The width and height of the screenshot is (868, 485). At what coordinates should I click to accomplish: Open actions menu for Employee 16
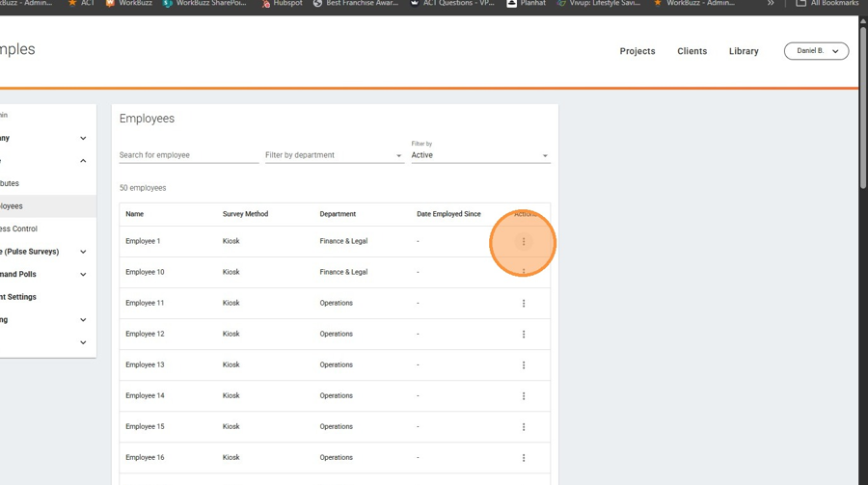tap(523, 458)
